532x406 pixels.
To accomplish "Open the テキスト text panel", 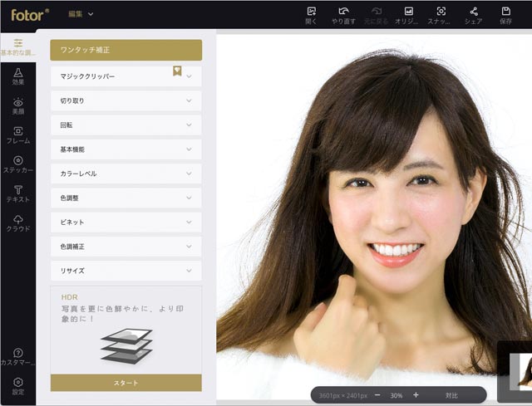I will 18,193.
